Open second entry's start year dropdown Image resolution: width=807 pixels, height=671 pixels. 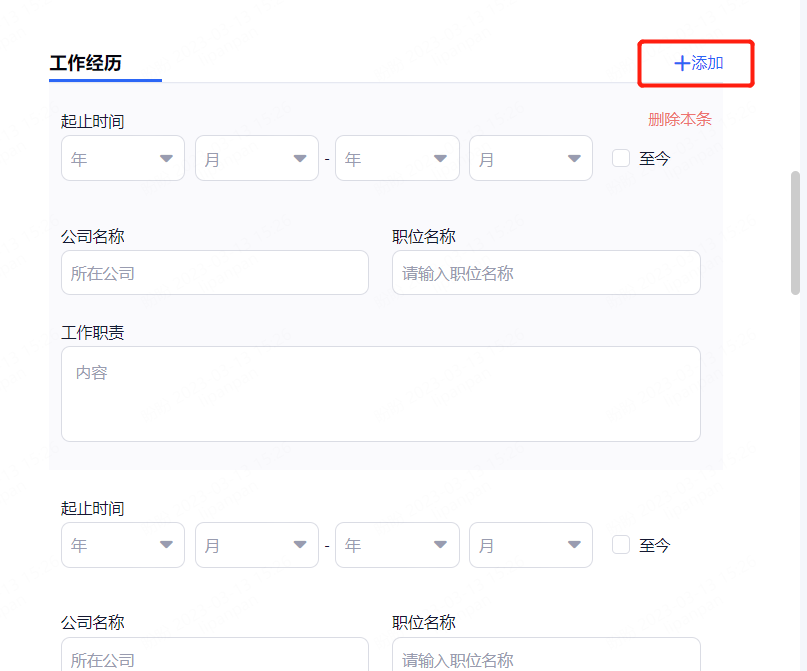click(x=123, y=545)
